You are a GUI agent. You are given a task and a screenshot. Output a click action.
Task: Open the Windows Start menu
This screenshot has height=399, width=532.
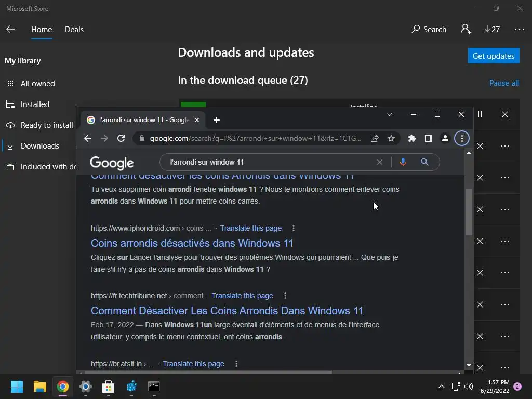(17, 387)
